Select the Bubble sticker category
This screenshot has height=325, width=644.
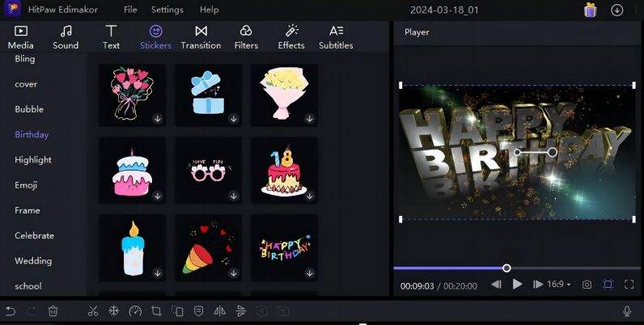(29, 109)
